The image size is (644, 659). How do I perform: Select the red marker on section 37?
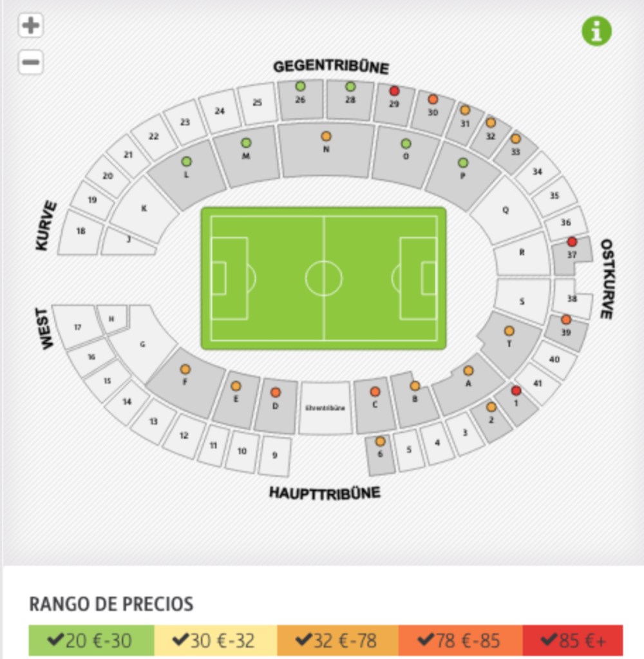pos(572,242)
